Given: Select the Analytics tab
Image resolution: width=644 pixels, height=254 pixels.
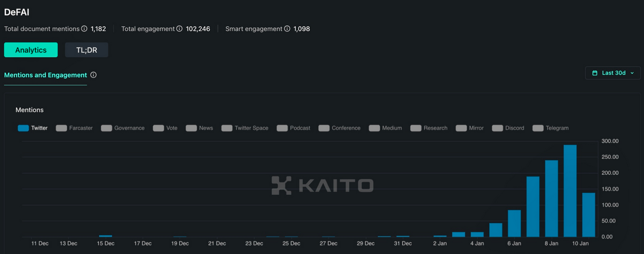Looking at the screenshot, I should pyautogui.click(x=31, y=50).
